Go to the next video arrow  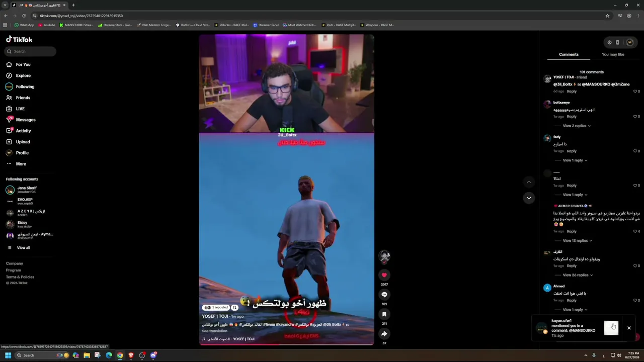529,198
